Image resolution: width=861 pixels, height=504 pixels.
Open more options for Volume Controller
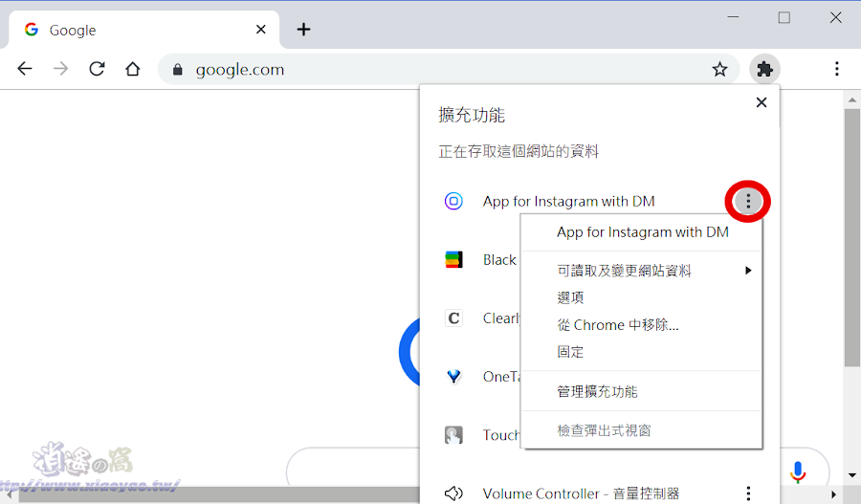(x=748, y=493)
